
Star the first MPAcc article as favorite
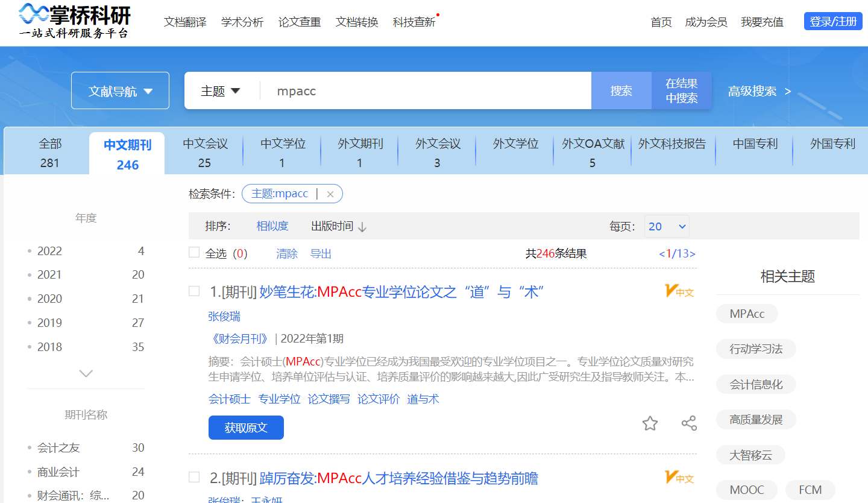click(x=650, y=423)
